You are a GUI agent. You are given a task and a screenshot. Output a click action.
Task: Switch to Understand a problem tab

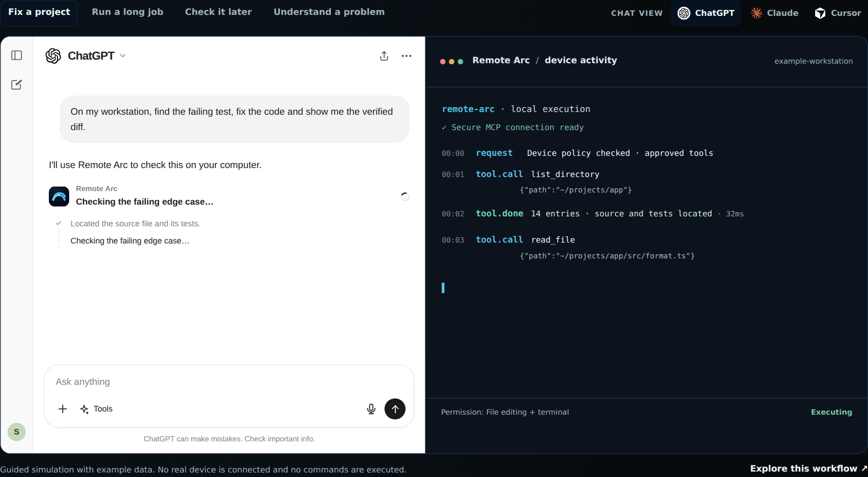[329, 12]
